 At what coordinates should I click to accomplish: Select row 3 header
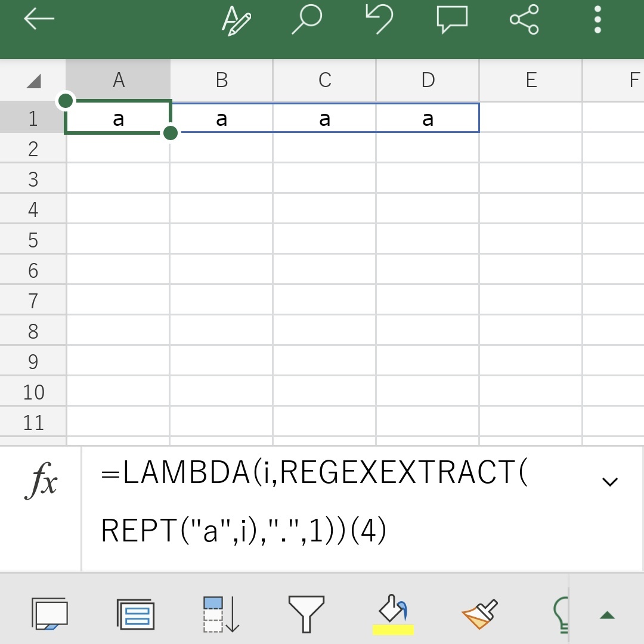[33, 179]
